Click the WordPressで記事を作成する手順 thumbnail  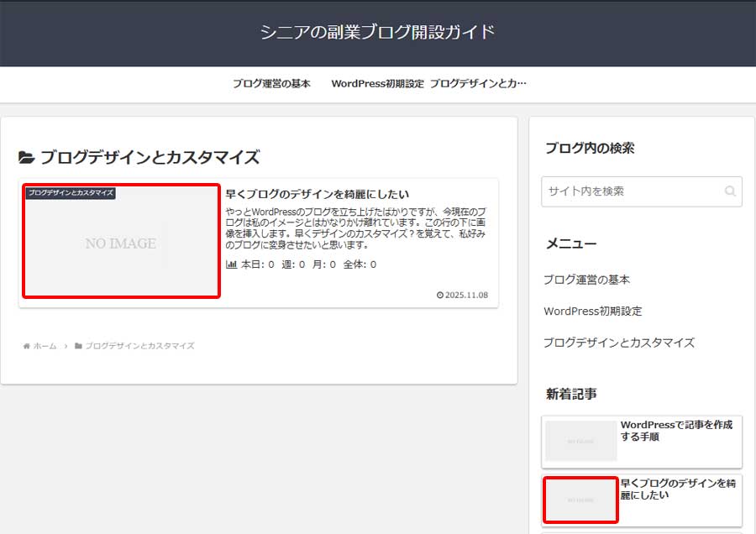click(x=580, y=440)
